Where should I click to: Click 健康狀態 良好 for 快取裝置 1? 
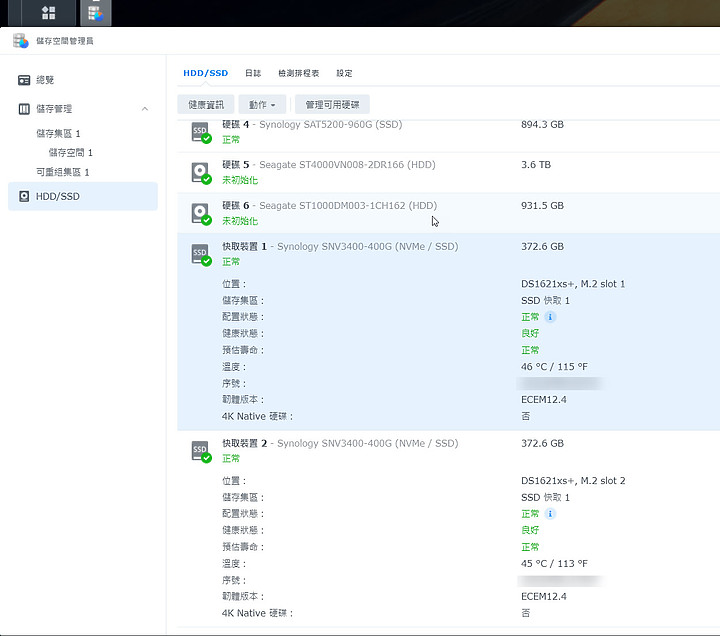pyautogui.click(x=530, y=333)
